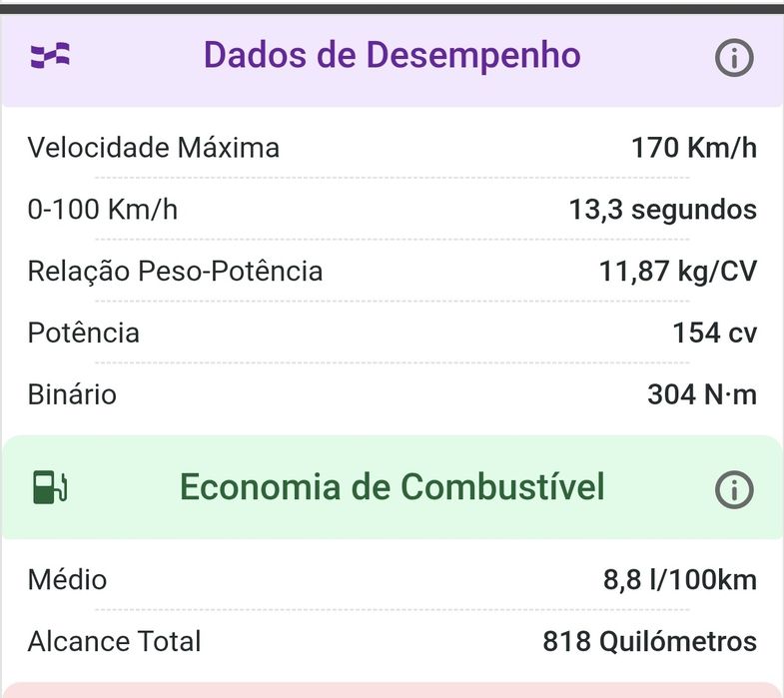This screenshot has height=698, width=784.
Task: Select the Relação Peso-Potência label
Action: (175, 271)
